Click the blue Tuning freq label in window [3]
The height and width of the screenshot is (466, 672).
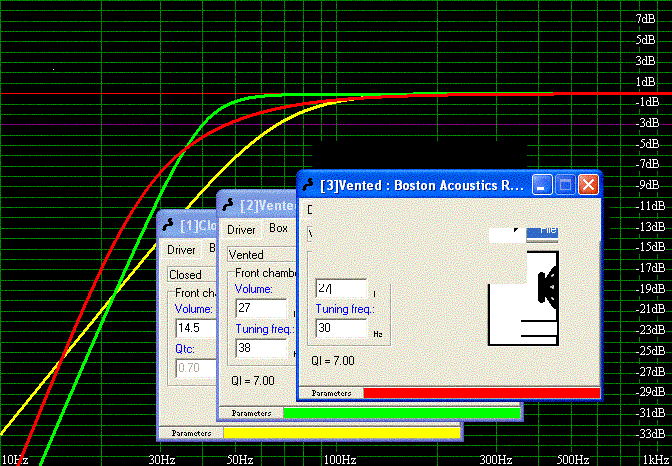pos(345,309)
